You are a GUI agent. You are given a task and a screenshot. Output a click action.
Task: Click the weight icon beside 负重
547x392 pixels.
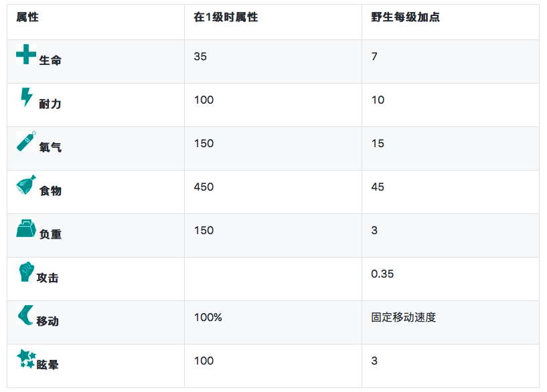point(26,228)
